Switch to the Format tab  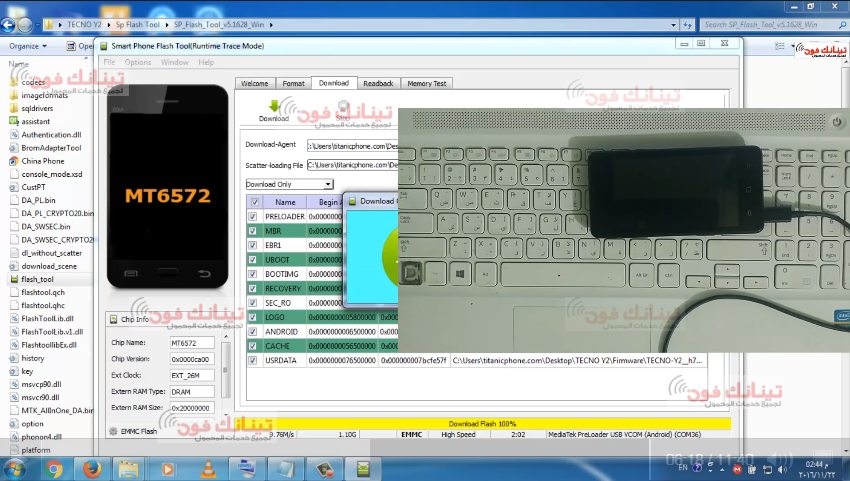pyautogui.click(x=293, y=84)
